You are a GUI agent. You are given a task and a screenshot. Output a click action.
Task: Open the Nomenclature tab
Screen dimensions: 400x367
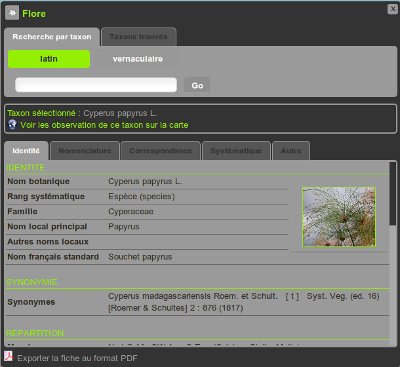pos(85,151)
